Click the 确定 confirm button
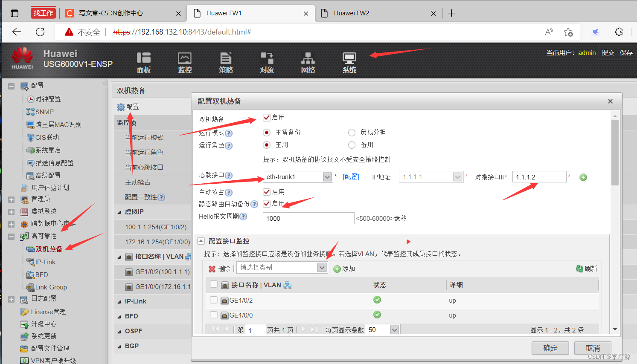The image size is (637, 364). 550,348
